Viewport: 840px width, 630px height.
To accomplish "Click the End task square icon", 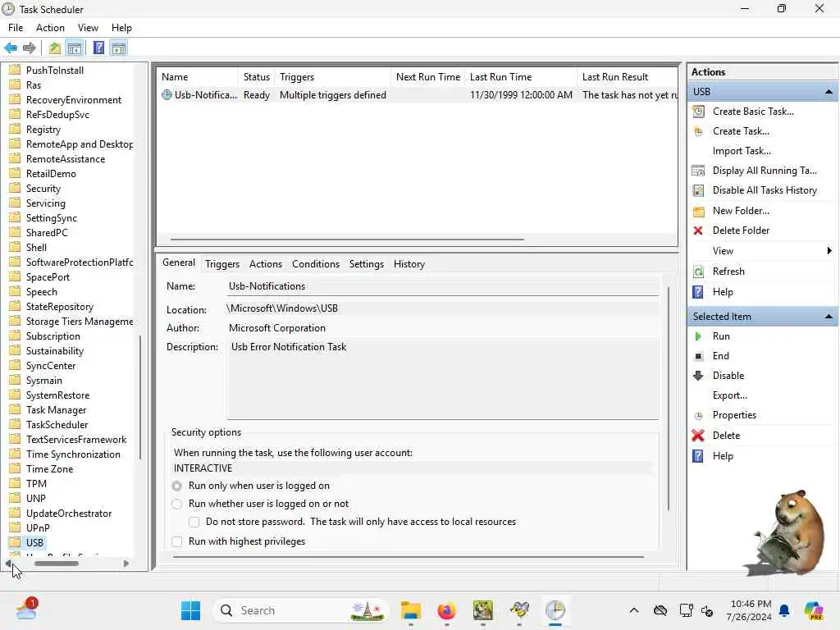I will [699, 356].
